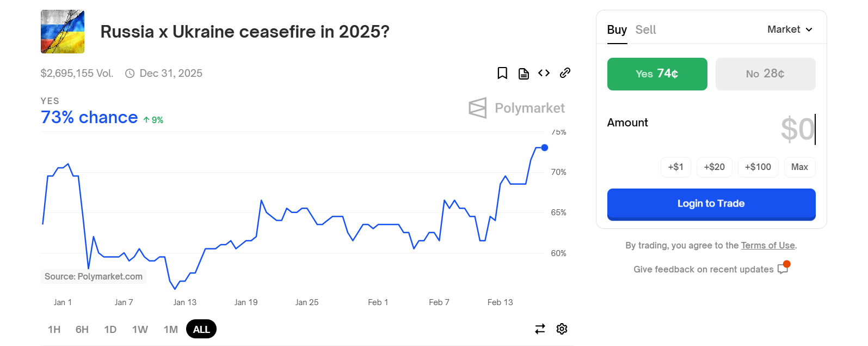The width and height of the screenshot is (868, 346).
Task: Copy the market link with the chain icon
Action: pos(565,73)
